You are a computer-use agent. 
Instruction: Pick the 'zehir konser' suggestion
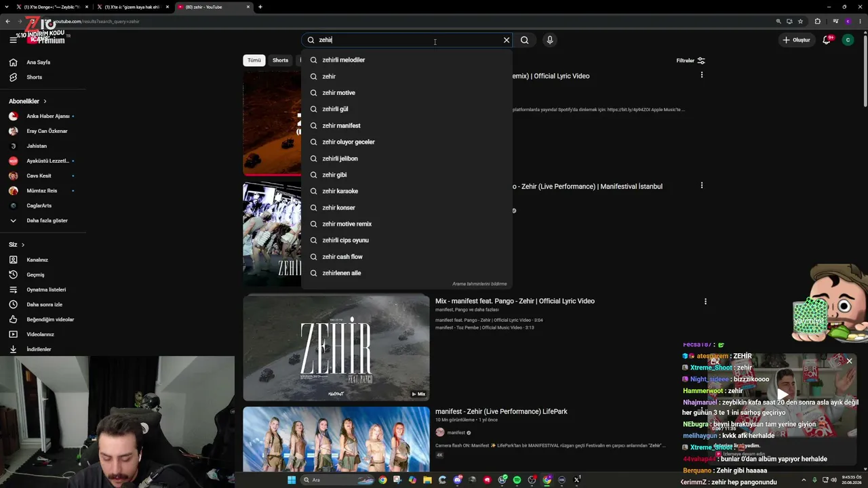(407, 207)
